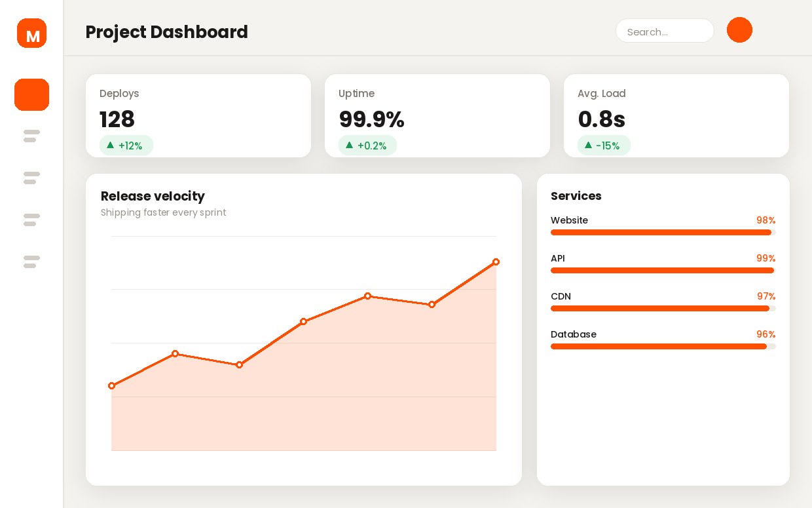
Task: Click the Avg. Load -15% trend badge
Action: click(604, 146)
